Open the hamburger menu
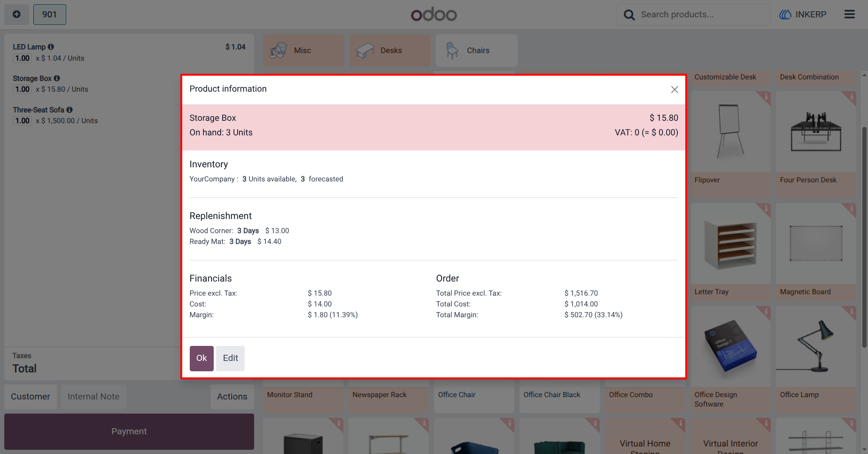 coord(850,14)
